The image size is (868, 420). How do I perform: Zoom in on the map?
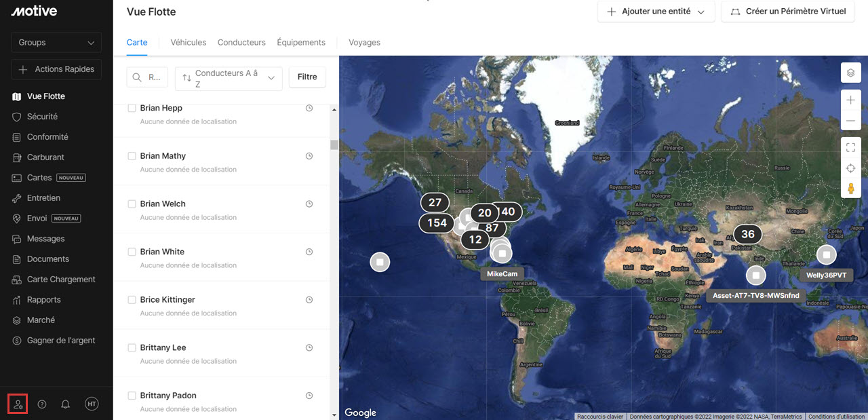[x=850, y=100]
